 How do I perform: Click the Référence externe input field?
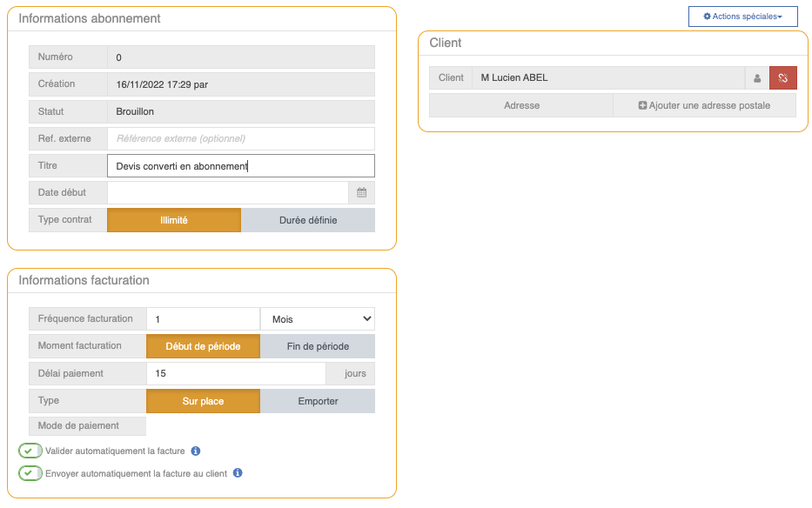coord(240,138)
